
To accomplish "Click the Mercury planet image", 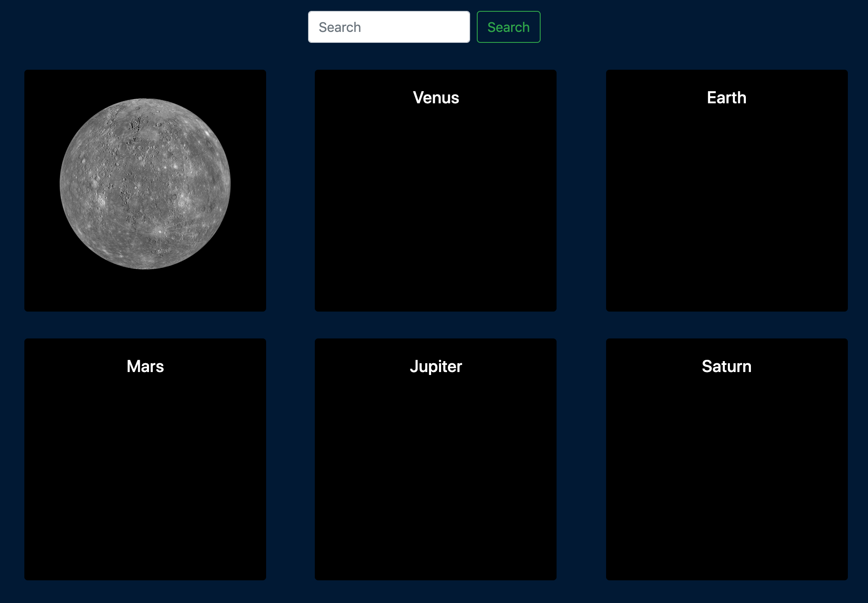I will point(145,184).
